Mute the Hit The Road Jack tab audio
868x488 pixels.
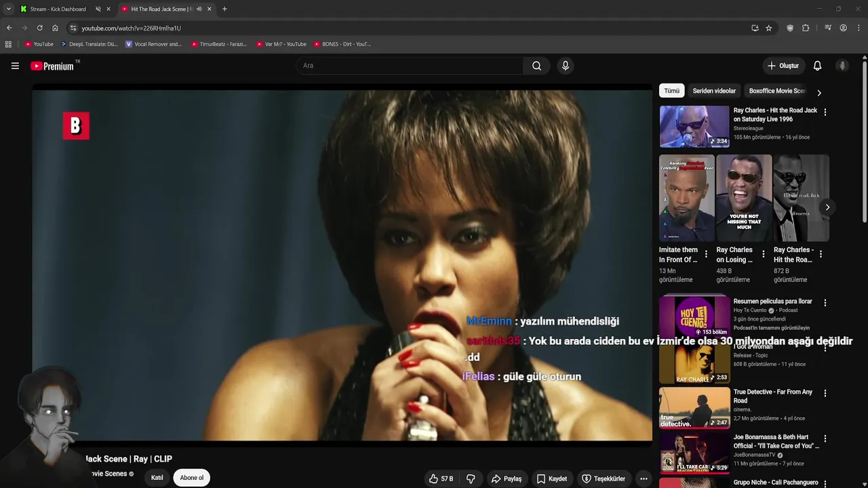coord(199,9)
